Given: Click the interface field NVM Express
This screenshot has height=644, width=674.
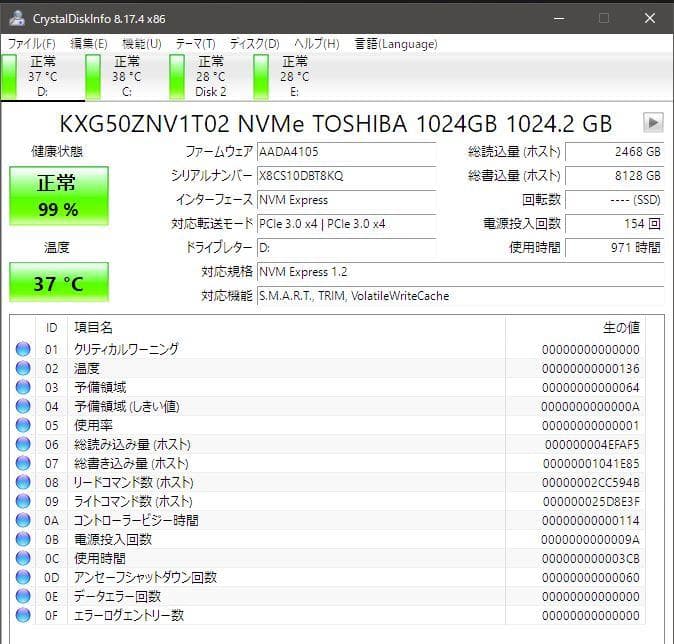Looking at the screenshot, I should tap(346, 200).
